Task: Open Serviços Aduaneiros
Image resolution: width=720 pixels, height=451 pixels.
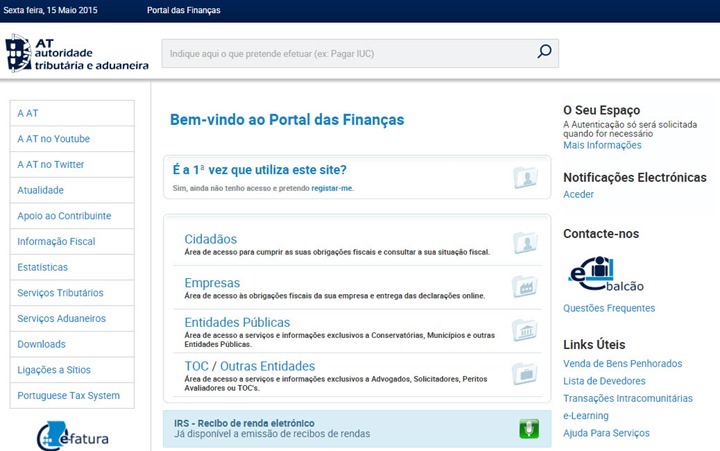Action: click(72, 319)
